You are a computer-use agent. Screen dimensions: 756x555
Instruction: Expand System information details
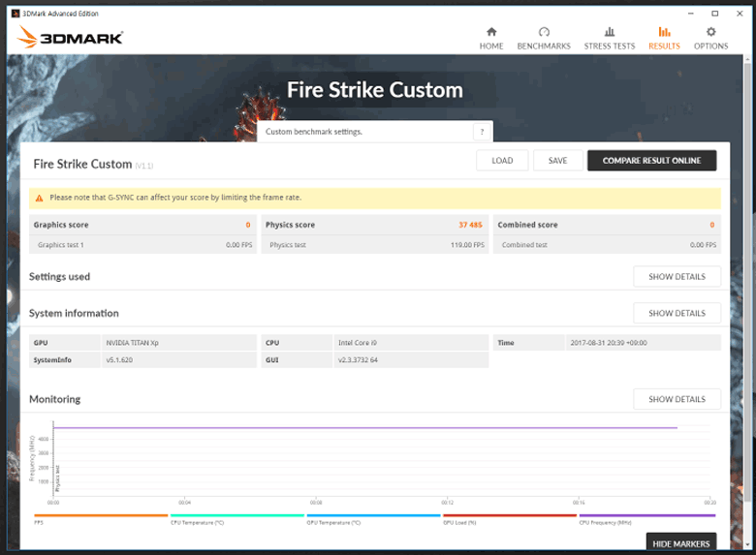[677, 314]
